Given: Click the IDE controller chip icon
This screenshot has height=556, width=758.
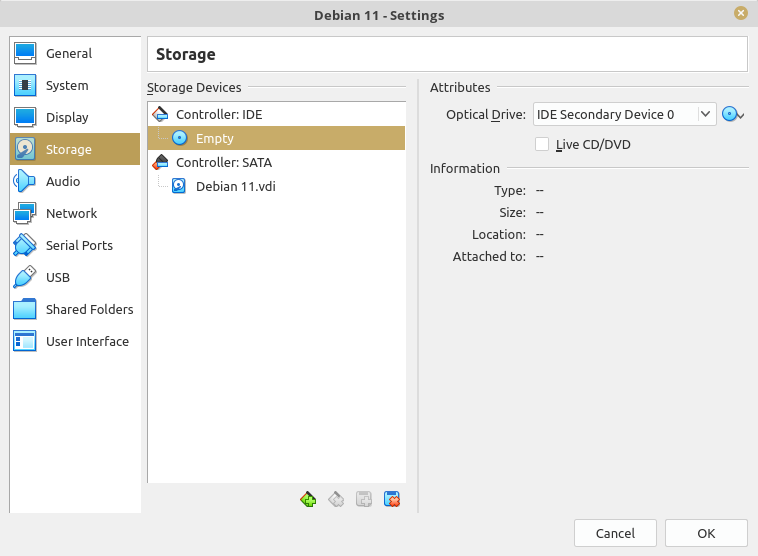Looking at the screenshot, I should coord(160,114).
